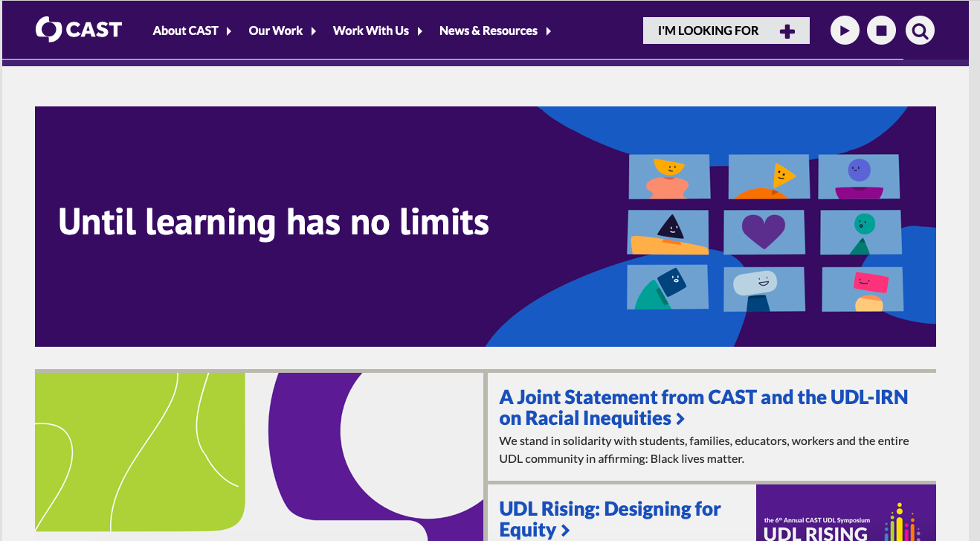Open the About CAST menu

[185, 31]
